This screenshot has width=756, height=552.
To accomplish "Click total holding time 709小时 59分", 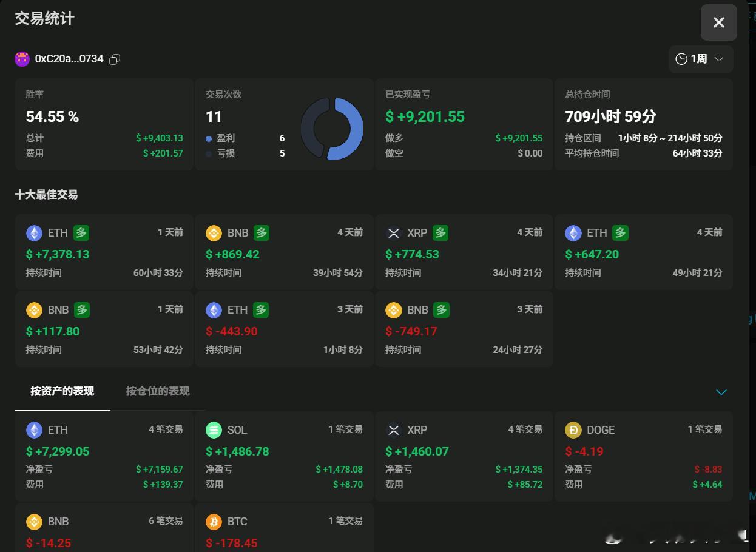I will click(x=610, y=116).
